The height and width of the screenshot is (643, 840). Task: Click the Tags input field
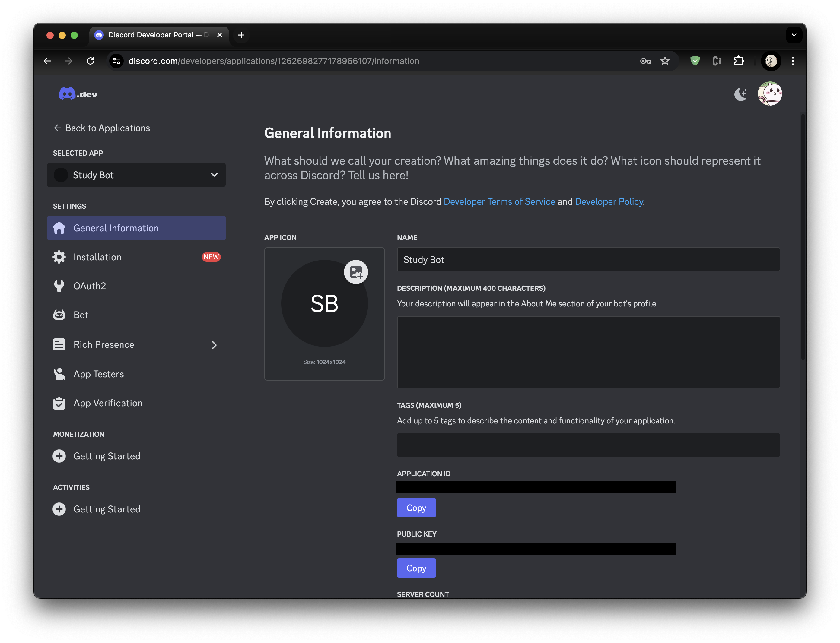588,445
